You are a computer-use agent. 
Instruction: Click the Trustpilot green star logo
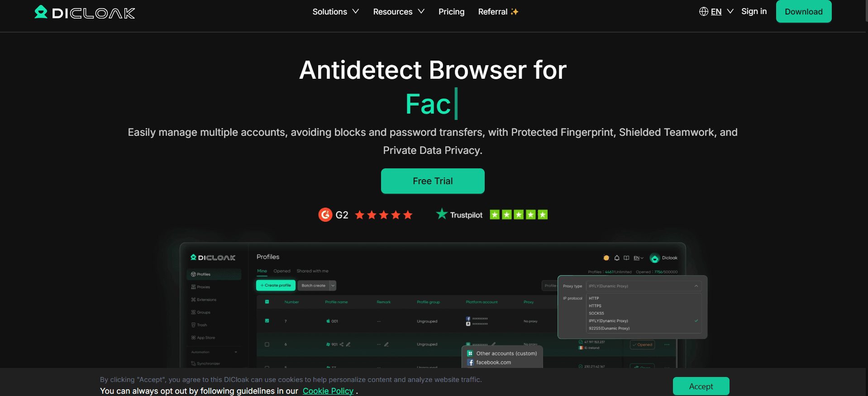coord(442,214)
